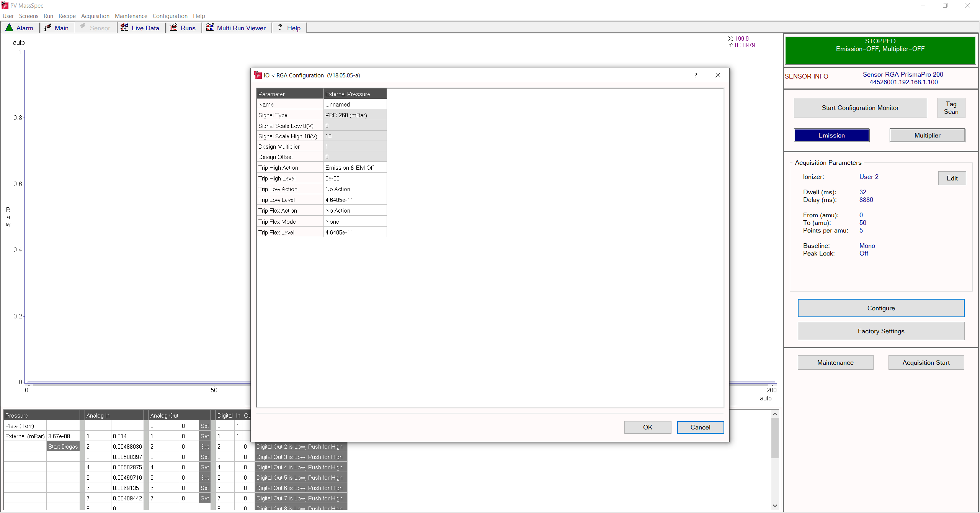This screenshot has height=513, width=980.
Task: Click the PV MassSpec application icon in the title bar
Action: [5, 5]
